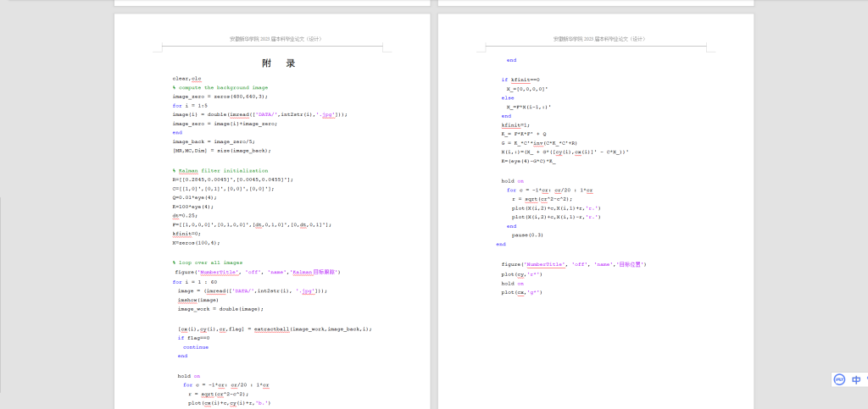Click the continue keyword on left page

(x=196, y=346)
